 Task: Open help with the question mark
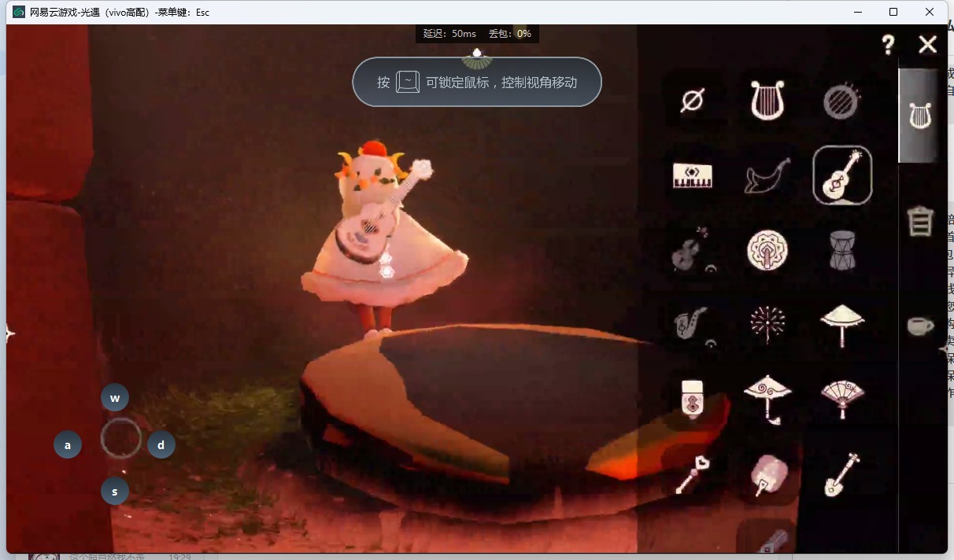click(x=888, y=45)
